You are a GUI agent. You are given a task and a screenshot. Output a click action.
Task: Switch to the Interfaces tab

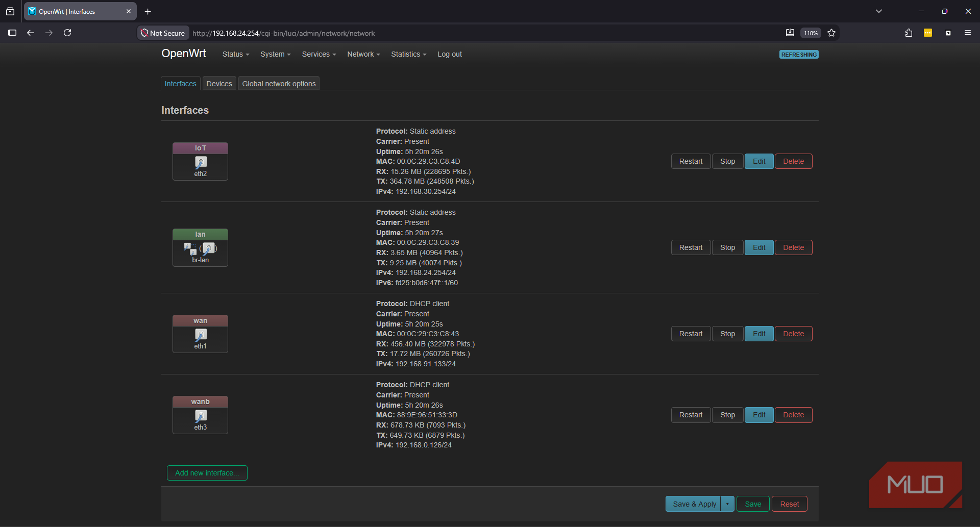pos(180,84)
